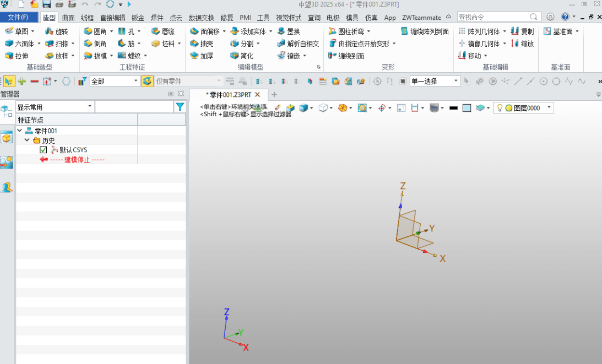Open the 基准面 datum plane dropdown arrow
This screenshot has height=364, width=602.
(x=577, y=31)
